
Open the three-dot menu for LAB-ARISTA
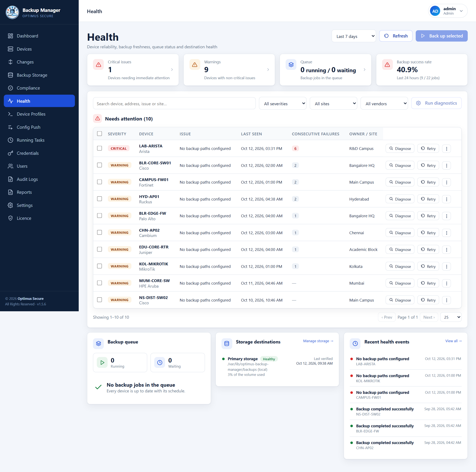click(x=446, y=149)
